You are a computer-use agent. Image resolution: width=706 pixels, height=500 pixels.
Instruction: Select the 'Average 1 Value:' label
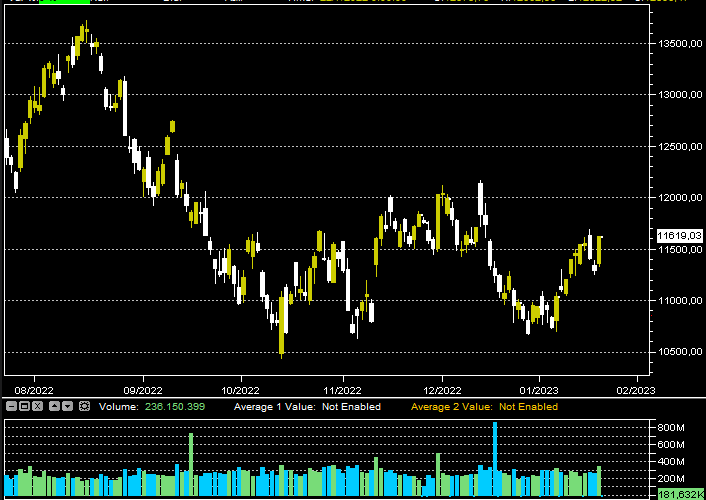pos(275,407)
